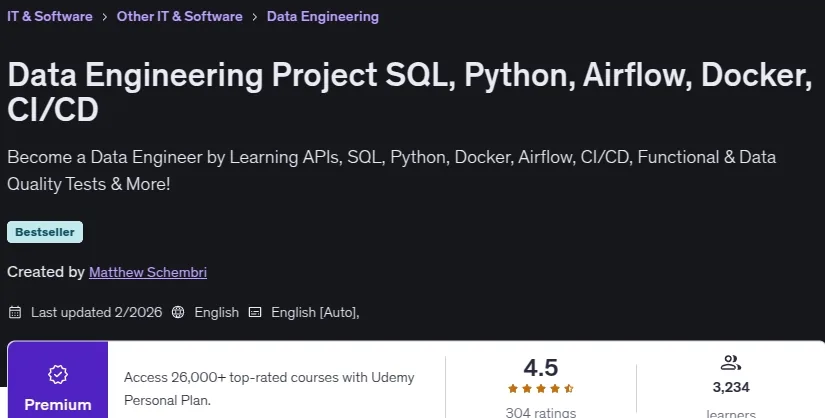The width and height of the screenshot is (825, 418).
Task: Click the Last updated 2/2026 text
Action: pos(96,313)
